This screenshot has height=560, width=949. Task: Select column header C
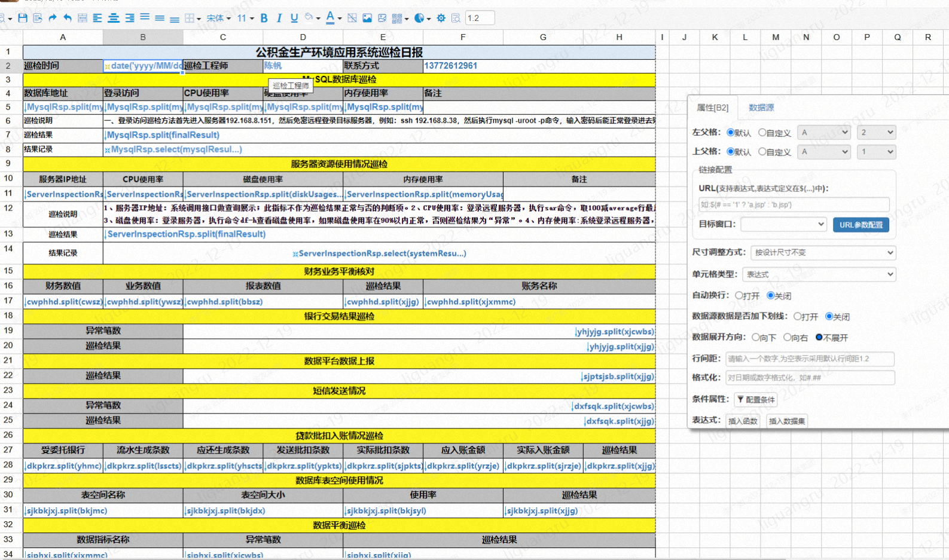223,37
